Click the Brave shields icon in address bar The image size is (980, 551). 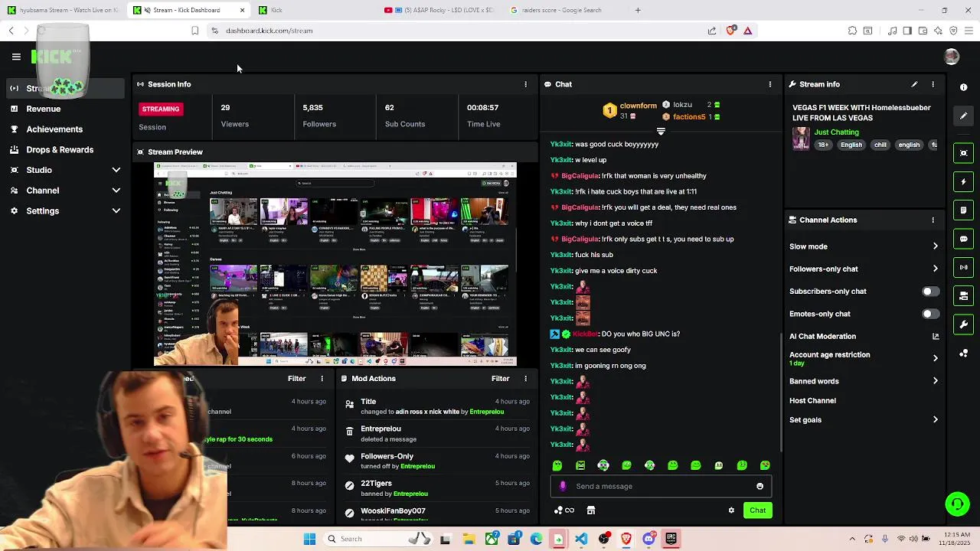click(x=730, y=31)
